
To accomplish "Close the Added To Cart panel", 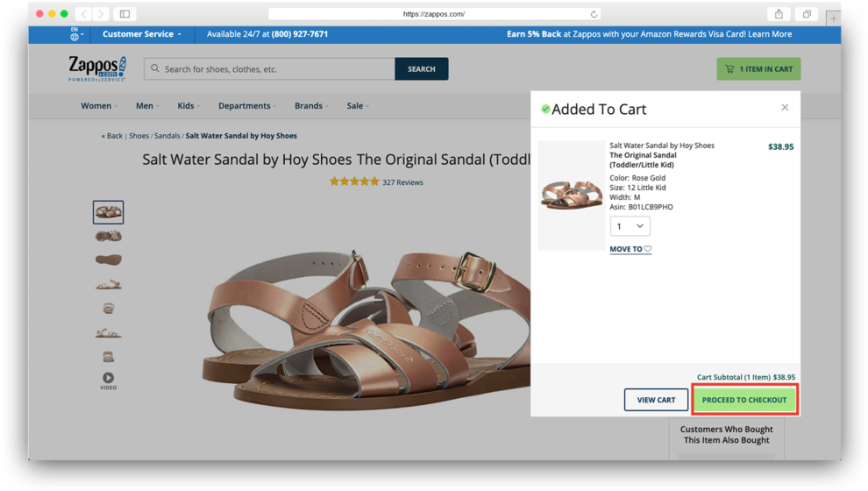I will 785,107.
